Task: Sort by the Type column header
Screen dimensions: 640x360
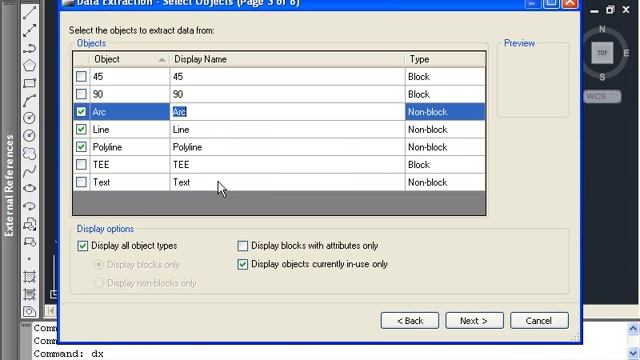Action: coord(445,59)
